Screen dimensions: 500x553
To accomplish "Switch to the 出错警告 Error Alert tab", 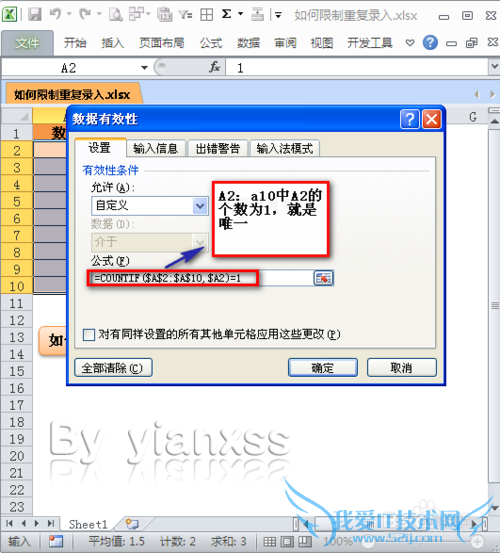I will click(218, 148).
